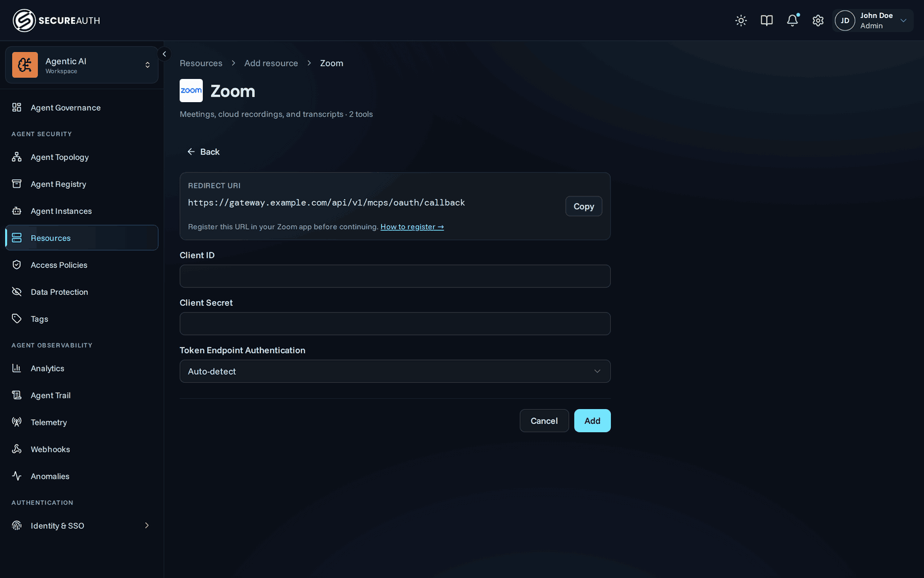Collapse the sidebar with the chevron button
924x578 pixels.
pyautogui.click(x=164, y=54)
